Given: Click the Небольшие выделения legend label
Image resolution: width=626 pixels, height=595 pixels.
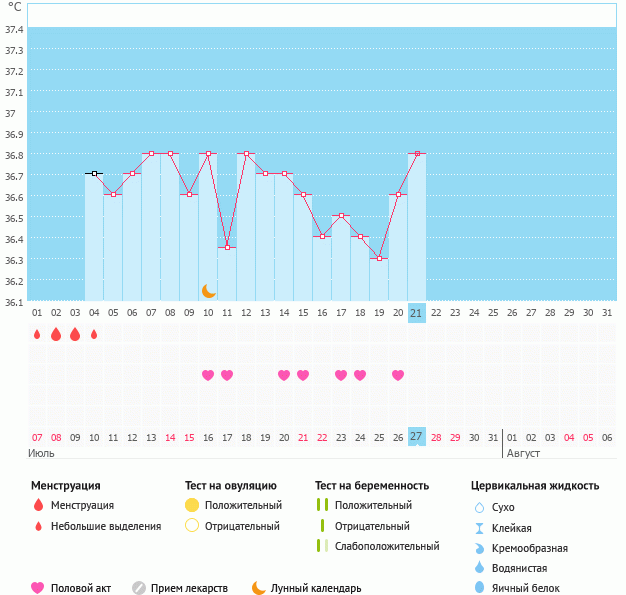Looking at the screenshot, I should click(105, 526).
